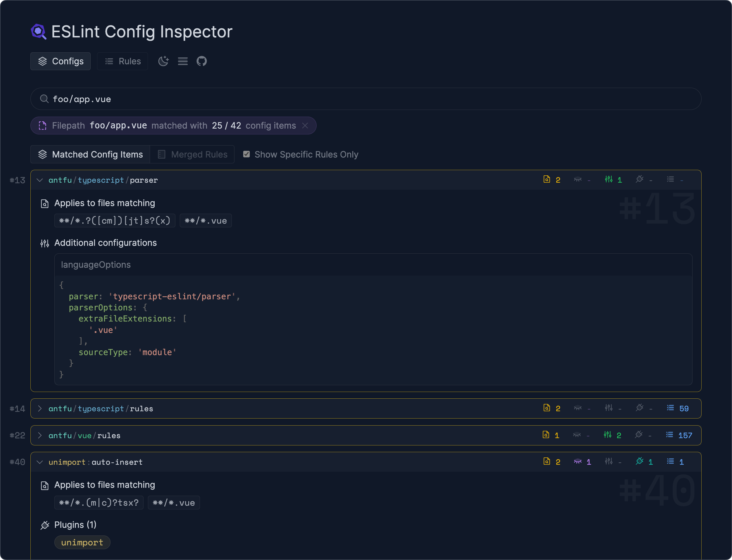Screen dimensions: 732x560
Task: Open the hamburger menu next to the moon icon
Action: pyautogui.click(x=183, y=61)
